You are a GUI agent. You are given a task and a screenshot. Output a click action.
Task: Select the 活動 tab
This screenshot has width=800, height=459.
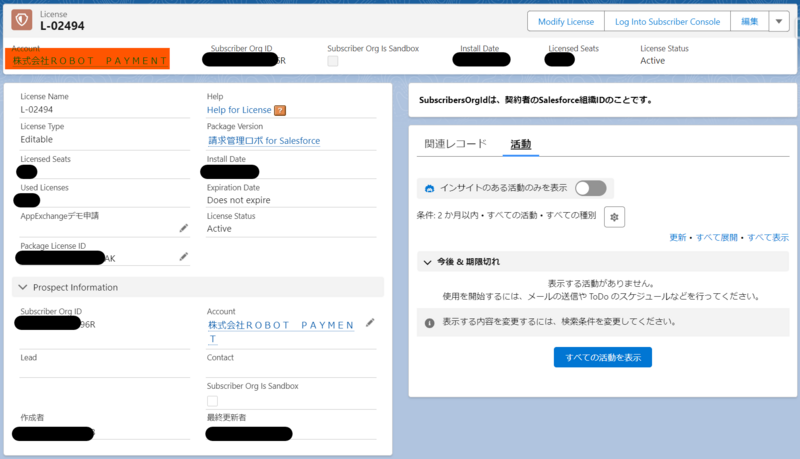click(x=521, y=144)
